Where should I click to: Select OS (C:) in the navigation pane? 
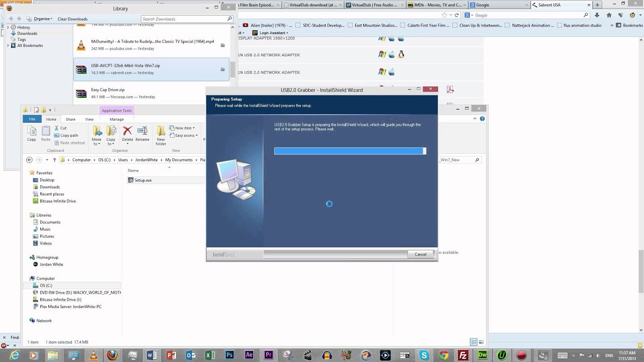pos(46,286)
